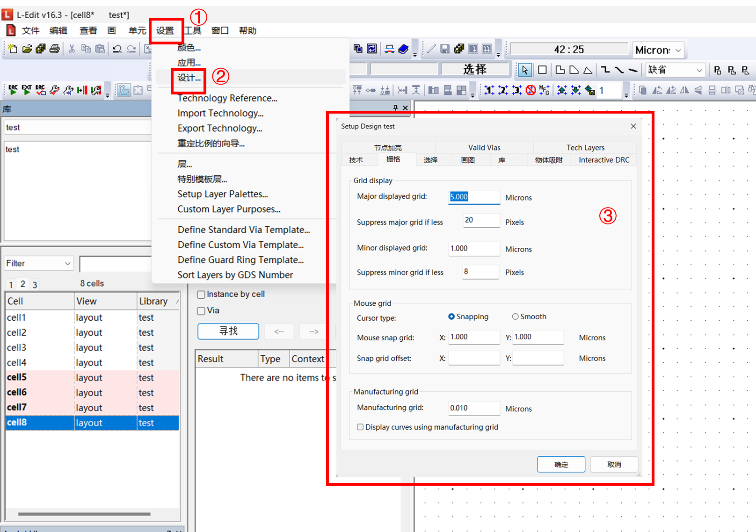Select the orthogonal polygon tool
The height and width of the screenshot is (532, 756).
click(560, 70)
